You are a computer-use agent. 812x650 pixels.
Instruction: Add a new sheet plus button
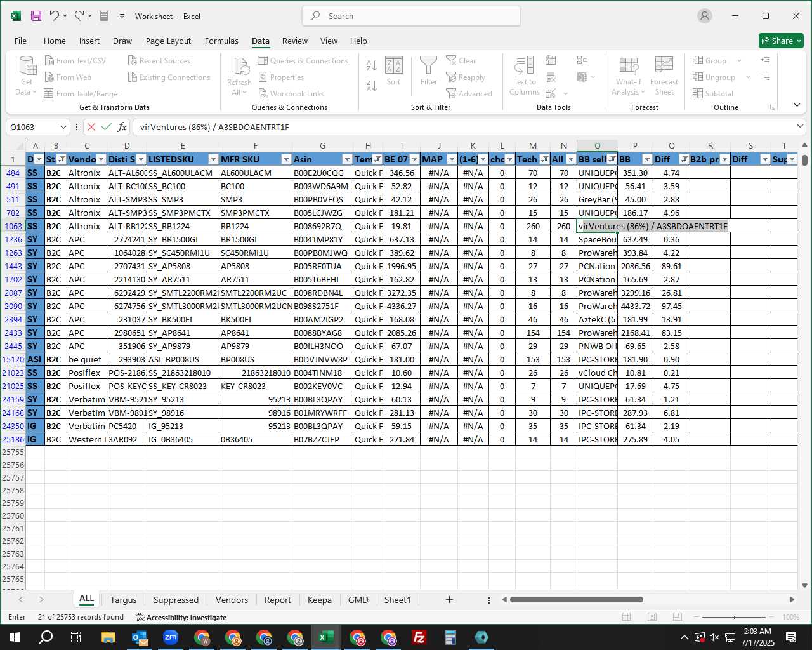click(449, 600)
